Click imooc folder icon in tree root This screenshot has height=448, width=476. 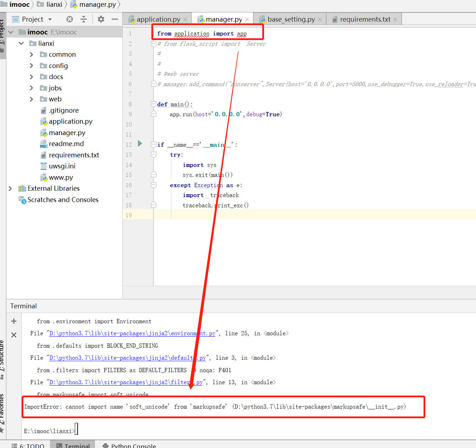[22, 32]
